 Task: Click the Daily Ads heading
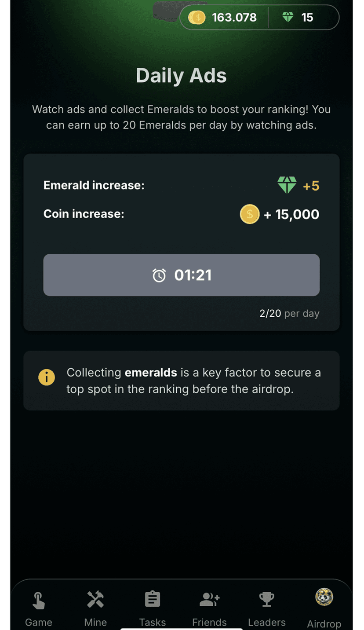click(x=181, y=76)
